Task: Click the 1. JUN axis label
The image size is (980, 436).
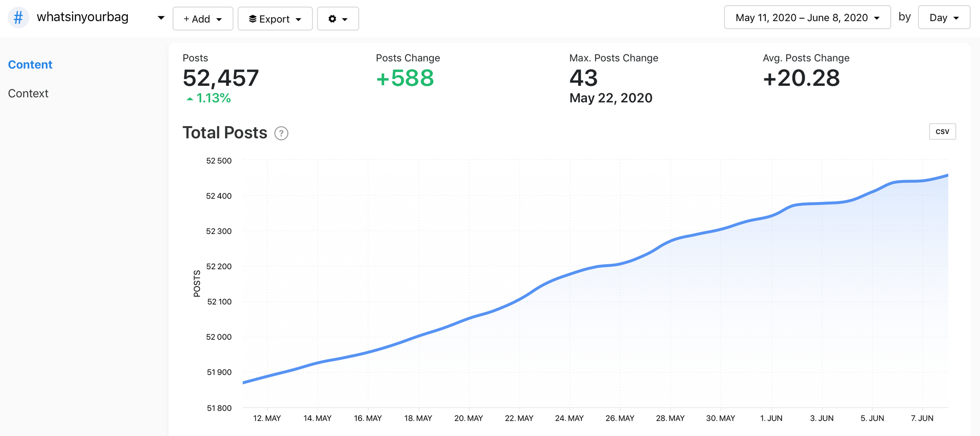Action: coord(771,418)
